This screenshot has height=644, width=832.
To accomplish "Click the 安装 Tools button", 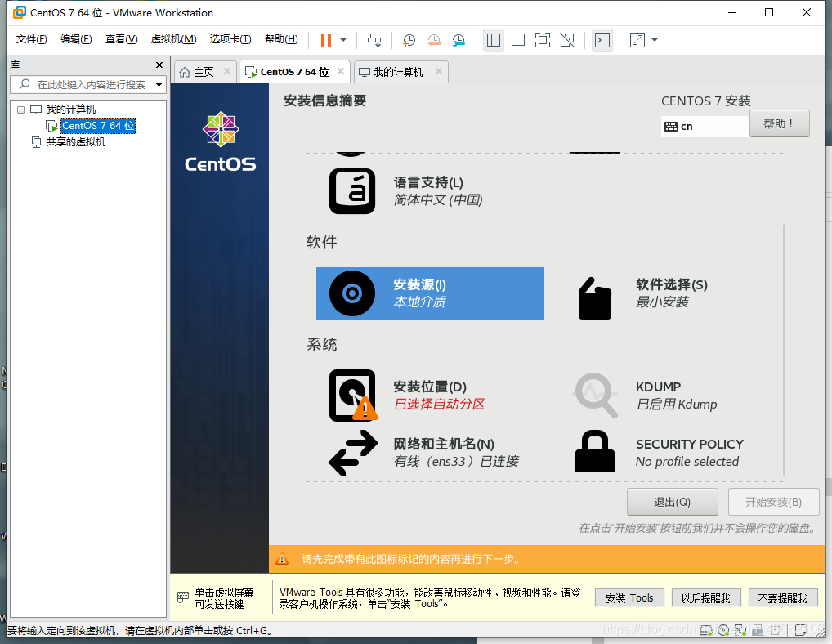I will click(x=629, y=598).
